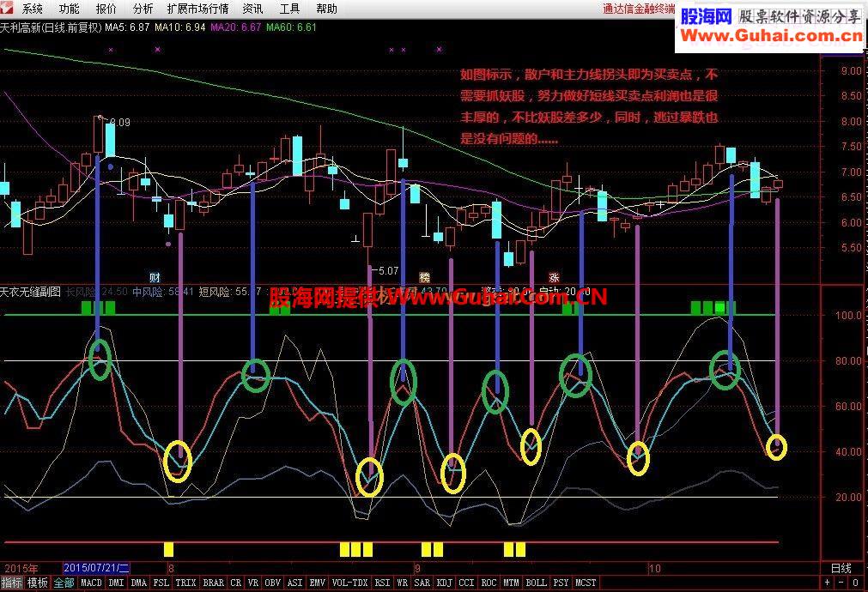Switch to the CR indicator

[x=236, y=583]
